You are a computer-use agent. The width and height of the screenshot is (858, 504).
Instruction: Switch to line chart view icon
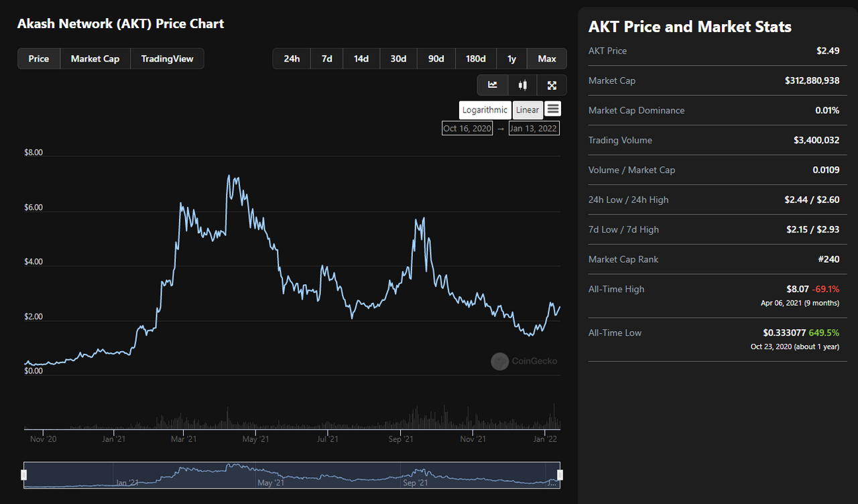coord(493,85)
